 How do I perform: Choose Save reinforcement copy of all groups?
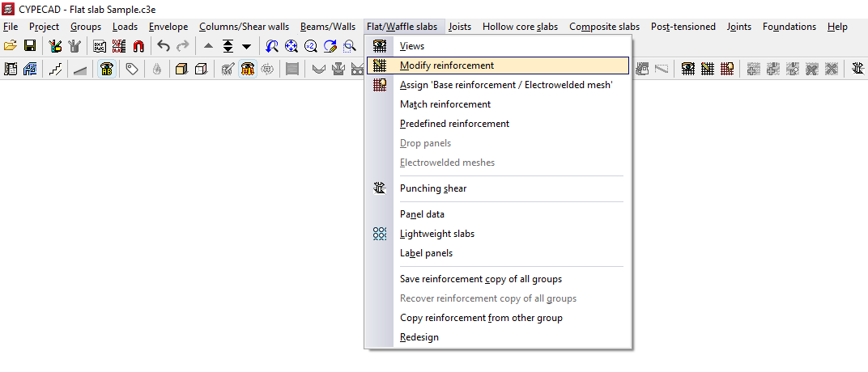point(497,278)
